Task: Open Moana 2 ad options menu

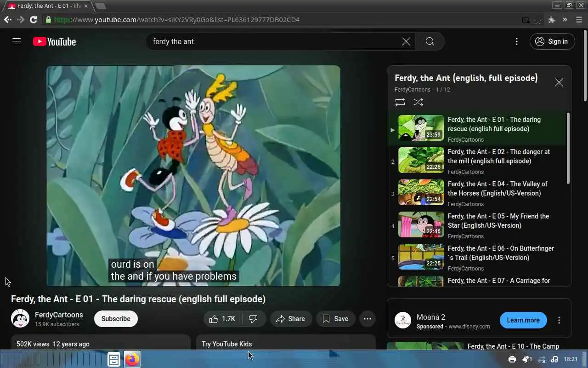Action: click(559, 320)
